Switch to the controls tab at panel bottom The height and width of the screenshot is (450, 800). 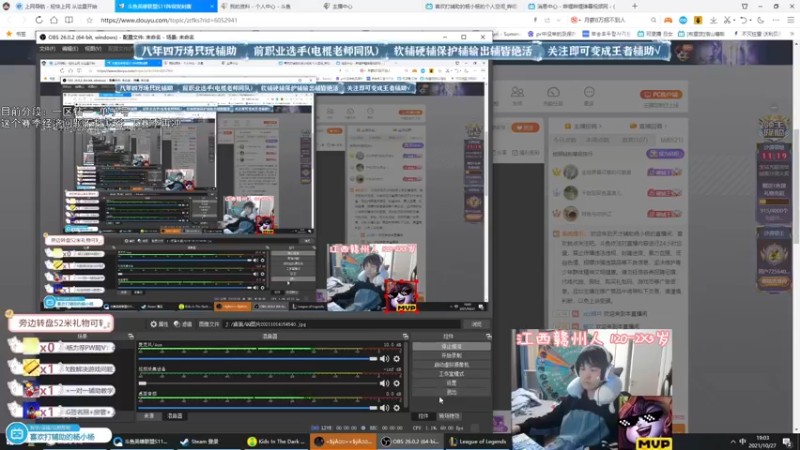[423, 416]
